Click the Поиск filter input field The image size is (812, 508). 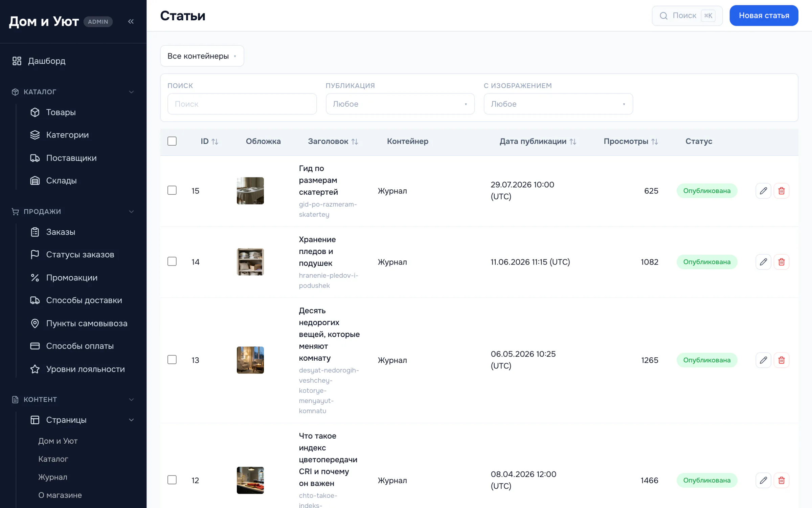coord(242,104)
